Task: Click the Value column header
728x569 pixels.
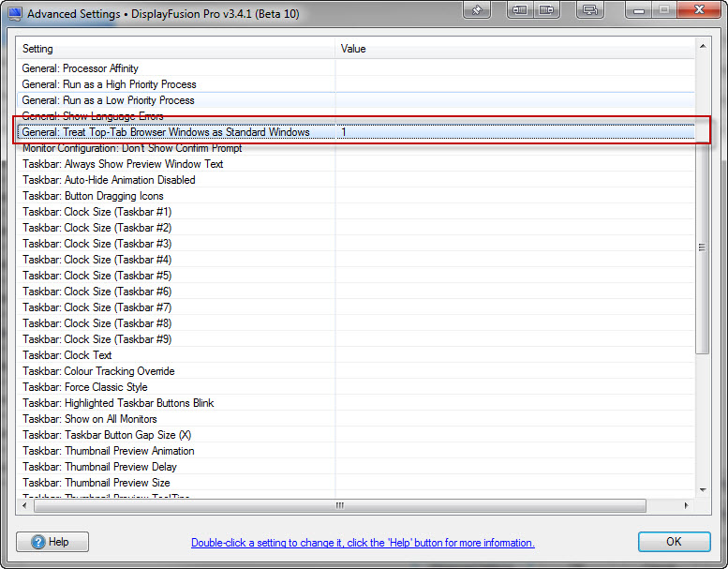Action: coord(515,48)
